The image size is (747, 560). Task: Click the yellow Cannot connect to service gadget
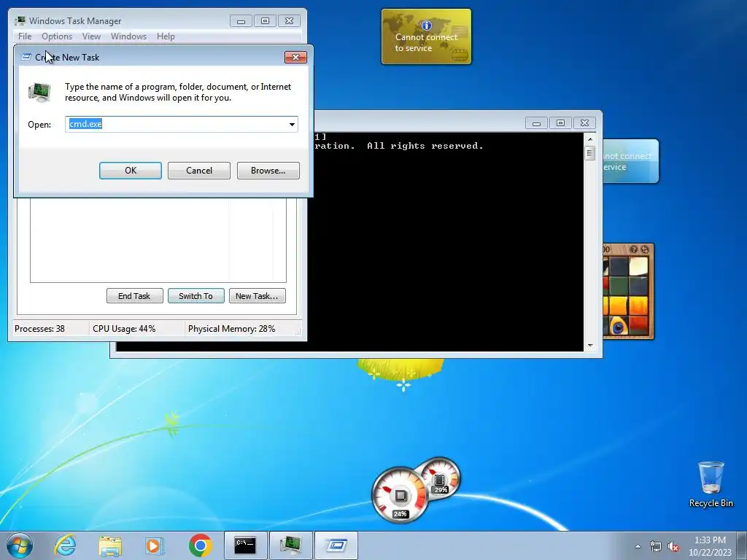click(426, 36)
